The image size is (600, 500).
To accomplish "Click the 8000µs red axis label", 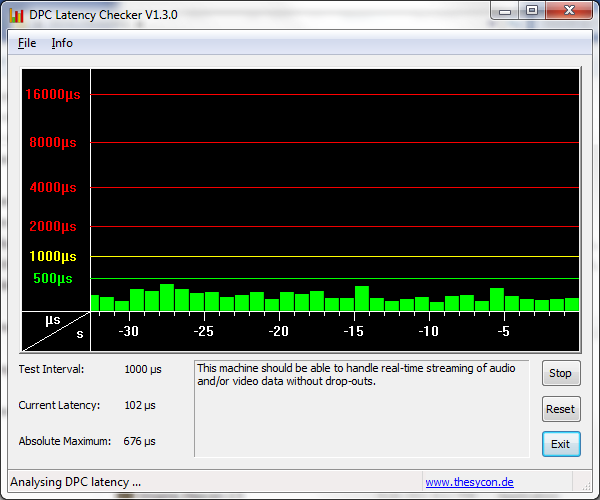I will point(52,143).
